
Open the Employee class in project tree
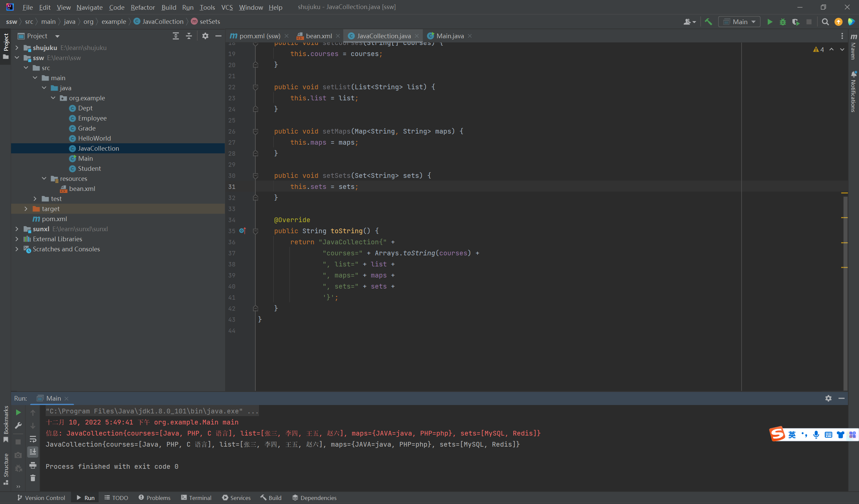[92, 118]
